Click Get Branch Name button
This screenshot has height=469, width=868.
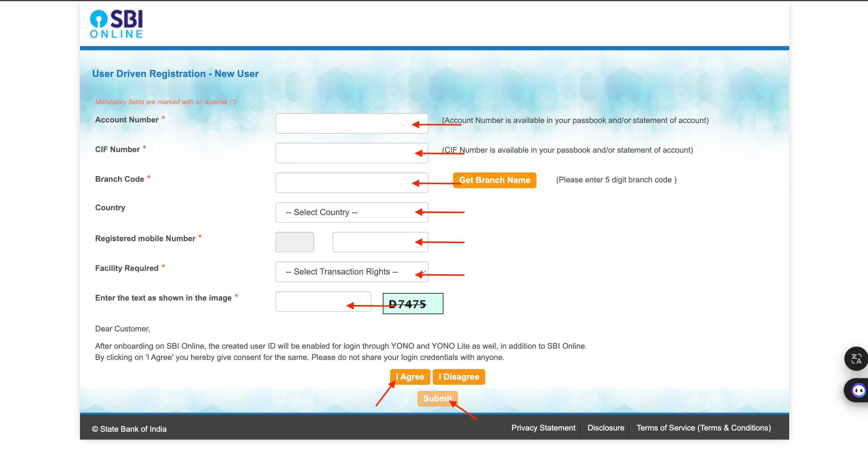pyautogui.click(x=494, y=180)
